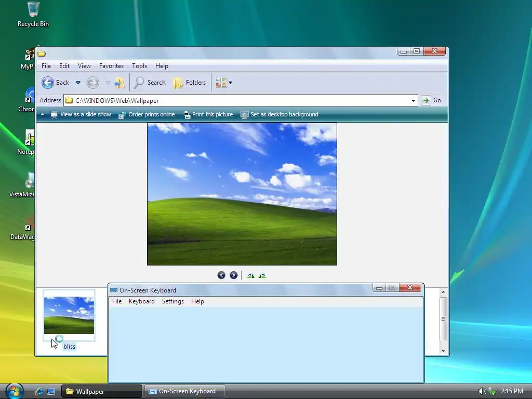The width and height of the screenshot is (532, 399).
Task: Click the volume speaker tray icon
Action: click(482, 391)
